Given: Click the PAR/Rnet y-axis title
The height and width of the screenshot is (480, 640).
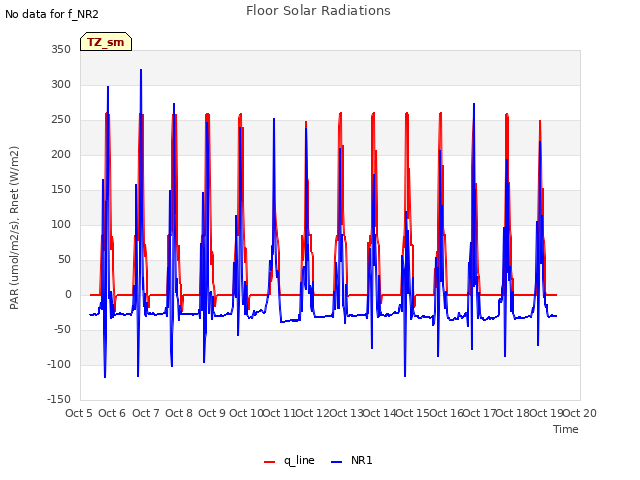Looking at the screenshot, I should point(14,228).
